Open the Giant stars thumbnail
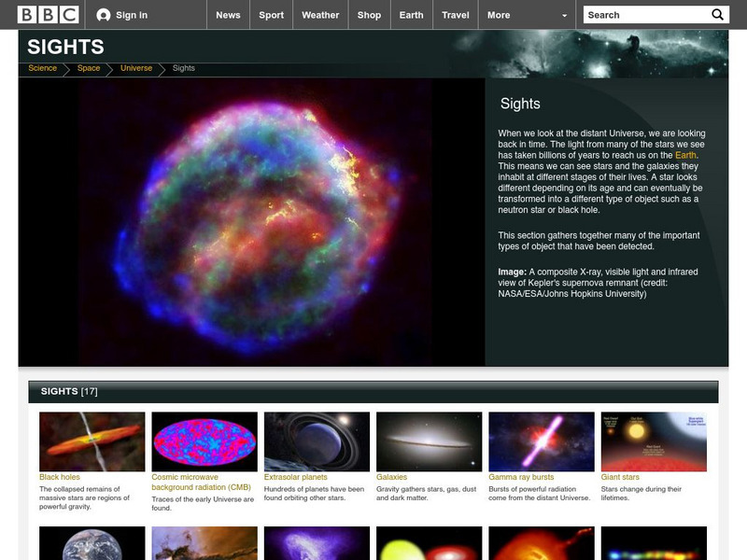The width and height of the screenshot is (747, 560). click(655, 441)
